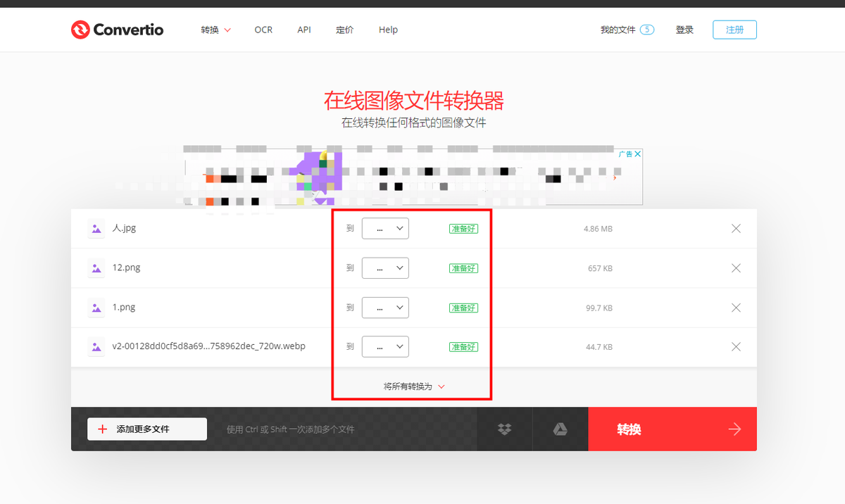Click the Convertio logo

click(x=117, y=30)
